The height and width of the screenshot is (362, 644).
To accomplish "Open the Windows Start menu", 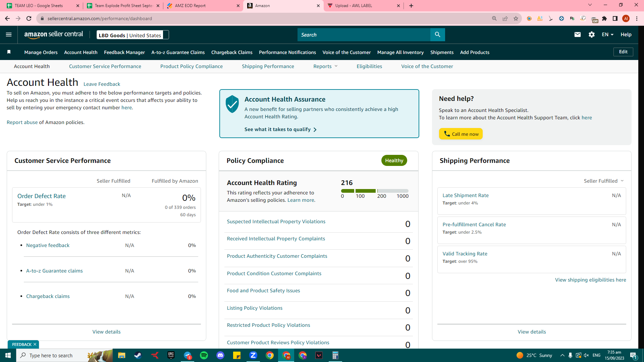I will pos(8,355).
